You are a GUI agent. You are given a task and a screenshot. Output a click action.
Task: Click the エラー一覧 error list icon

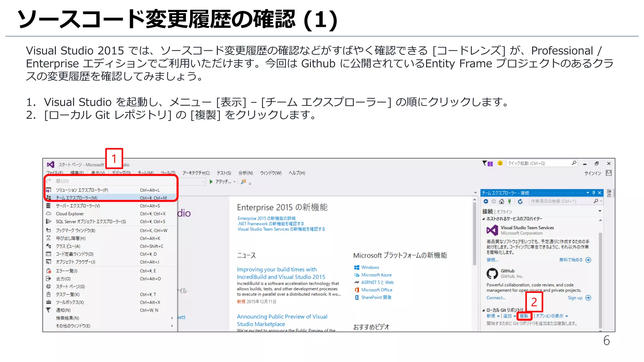(48, 271)
